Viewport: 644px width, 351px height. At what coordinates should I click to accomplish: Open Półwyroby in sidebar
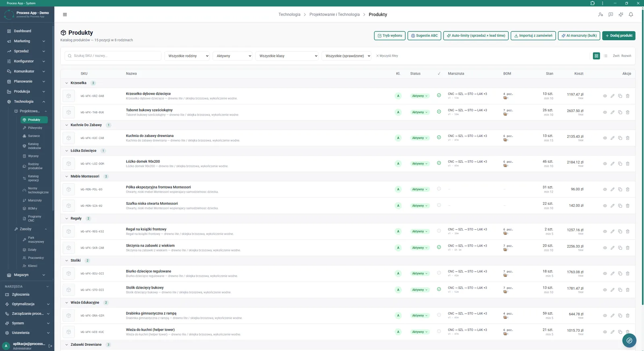click(x=35, y=128)
